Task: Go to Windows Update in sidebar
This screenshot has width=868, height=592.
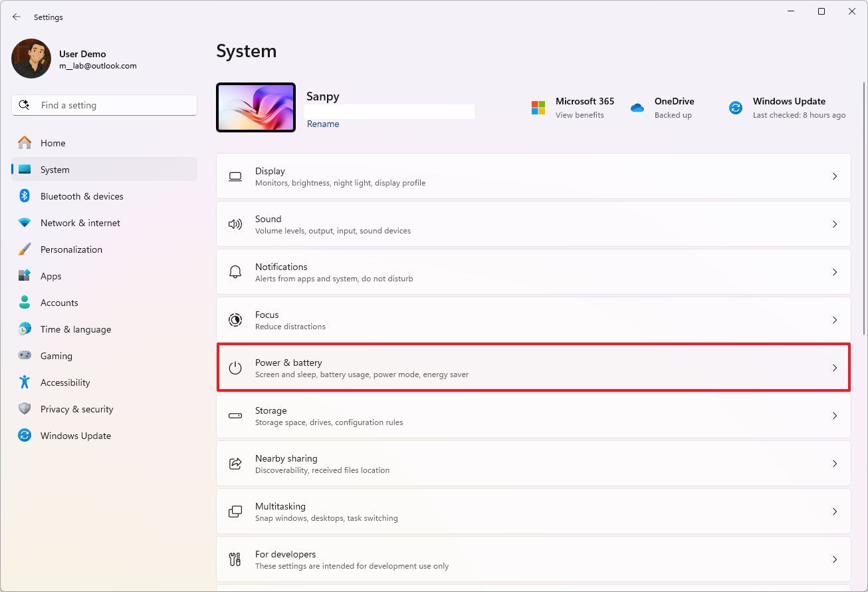Action: tap(75, 436)
